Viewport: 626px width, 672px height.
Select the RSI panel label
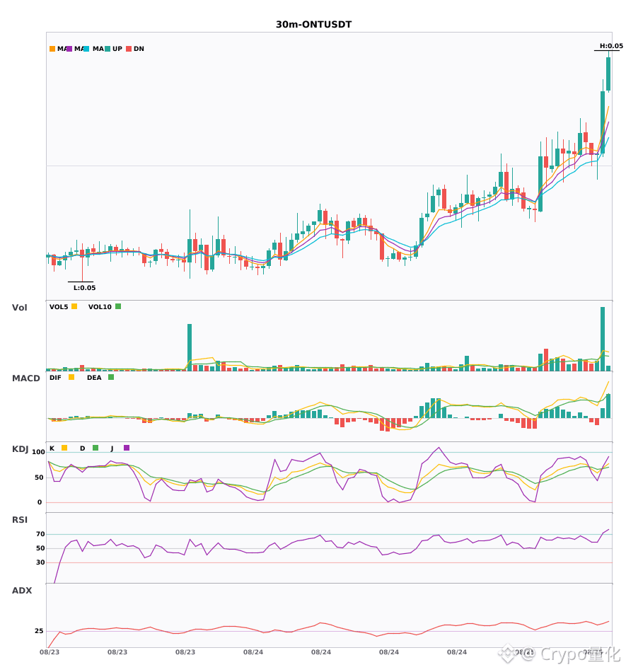tap(20, 520)
